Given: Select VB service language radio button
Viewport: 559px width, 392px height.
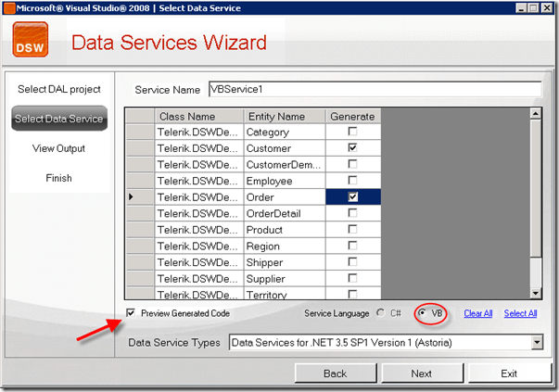Looking at the screenshot, I should (422, 313).
